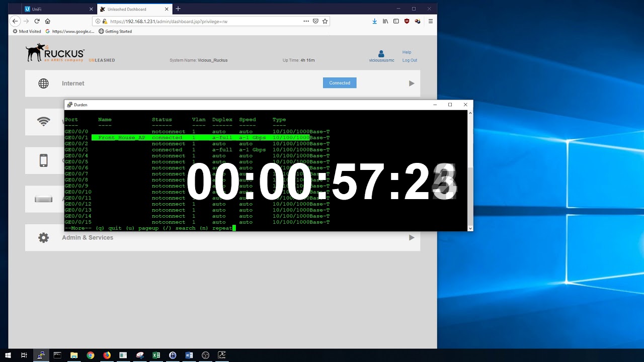
Task: Reload the Unleashed Dashboard page
Action: coord(37,21)
